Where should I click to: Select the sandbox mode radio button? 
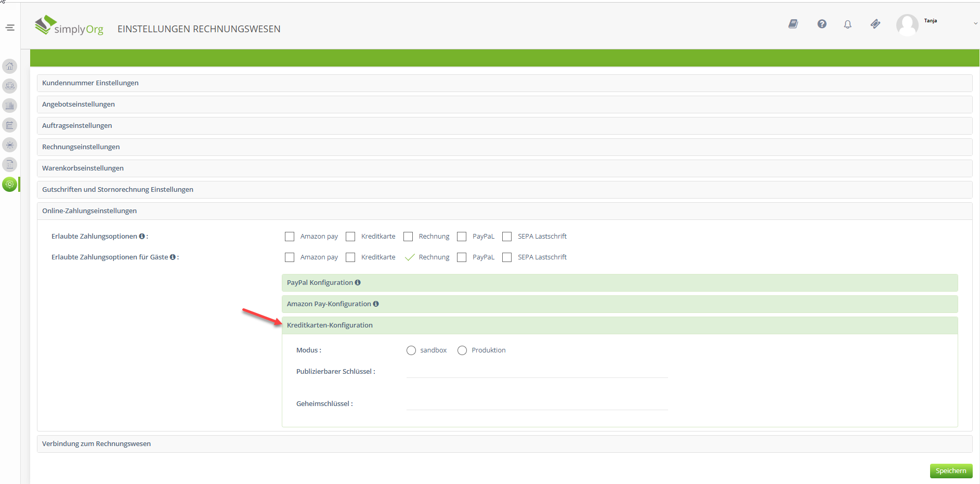click(411, 350)
